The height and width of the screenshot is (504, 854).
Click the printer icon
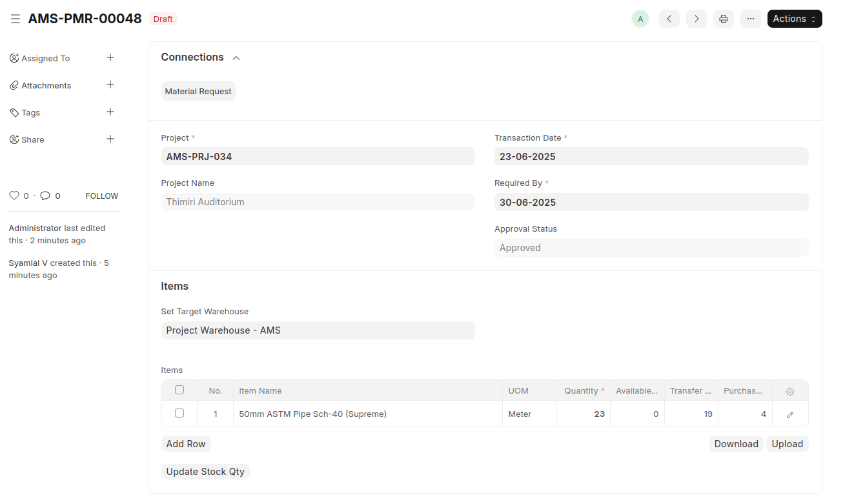[x=724, y=19]
